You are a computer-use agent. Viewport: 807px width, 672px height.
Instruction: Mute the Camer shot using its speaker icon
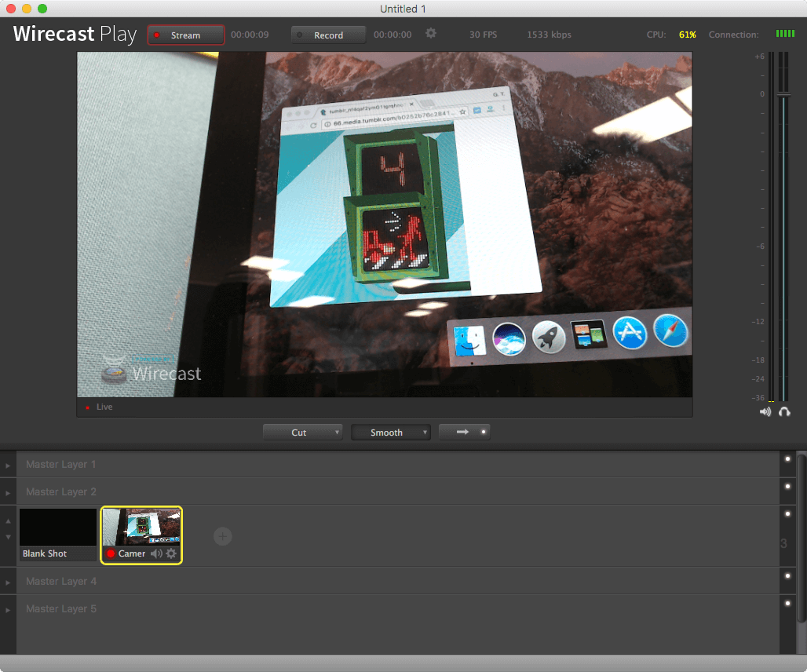(x=158, y=553)
